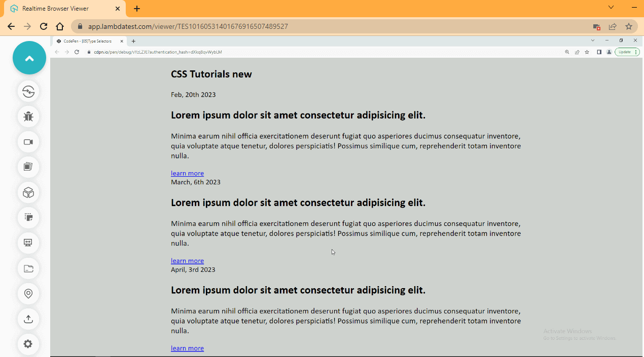Open the test settings gear icon

[x=28, y=344]
